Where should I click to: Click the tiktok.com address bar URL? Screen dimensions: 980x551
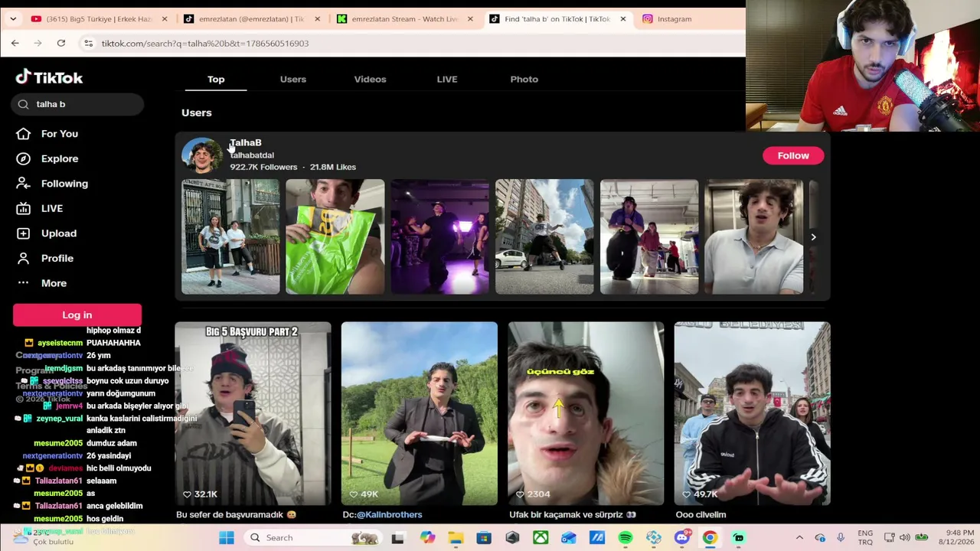point(205,44)
